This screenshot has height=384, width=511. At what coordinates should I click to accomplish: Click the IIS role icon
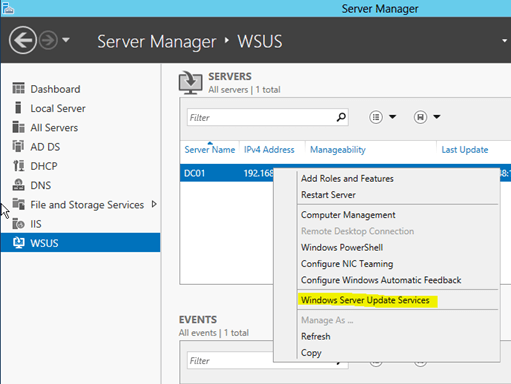point(18,223)
